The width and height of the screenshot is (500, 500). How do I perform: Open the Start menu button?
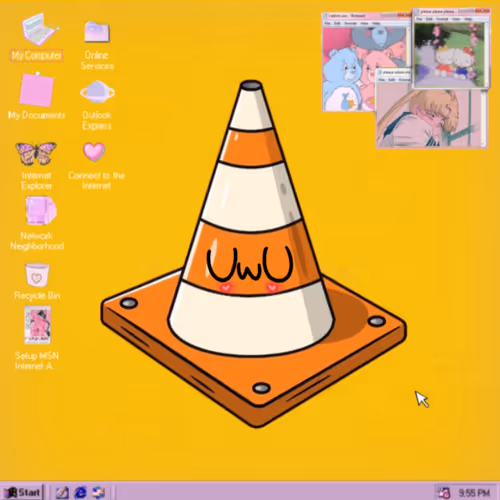(x=22, y=492)
